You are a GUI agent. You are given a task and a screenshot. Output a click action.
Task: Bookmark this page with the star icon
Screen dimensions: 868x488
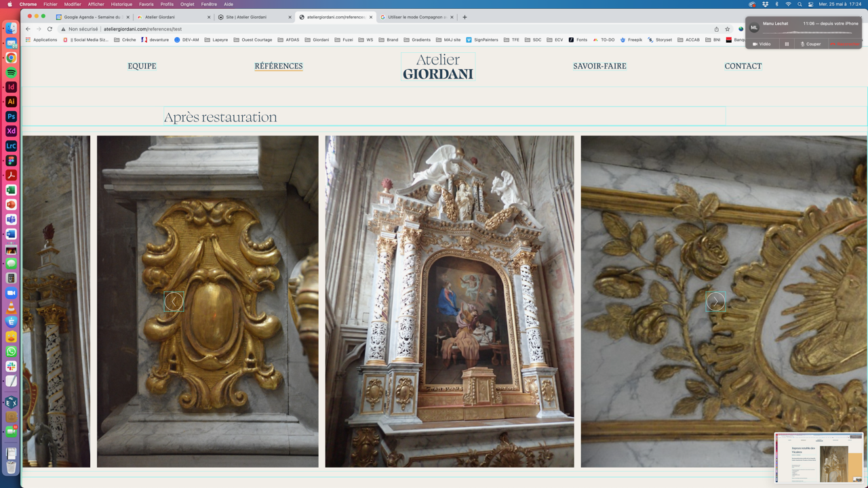click(x=727, y=29)
